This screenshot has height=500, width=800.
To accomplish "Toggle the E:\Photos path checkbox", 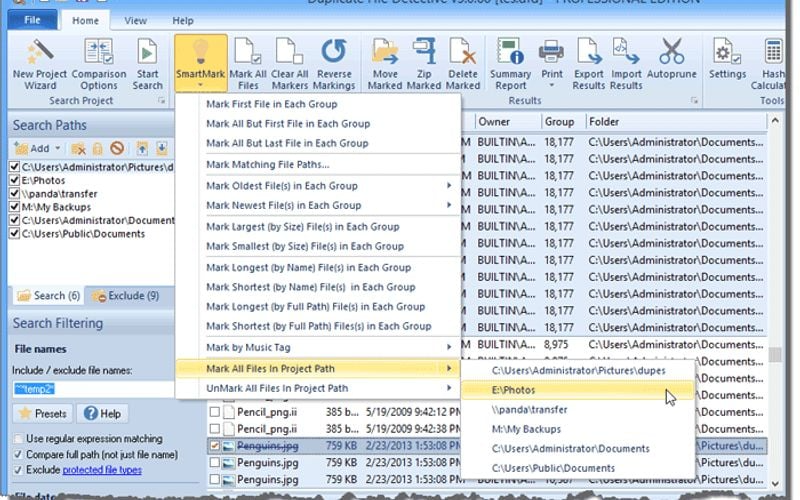I will pos(14,180).
